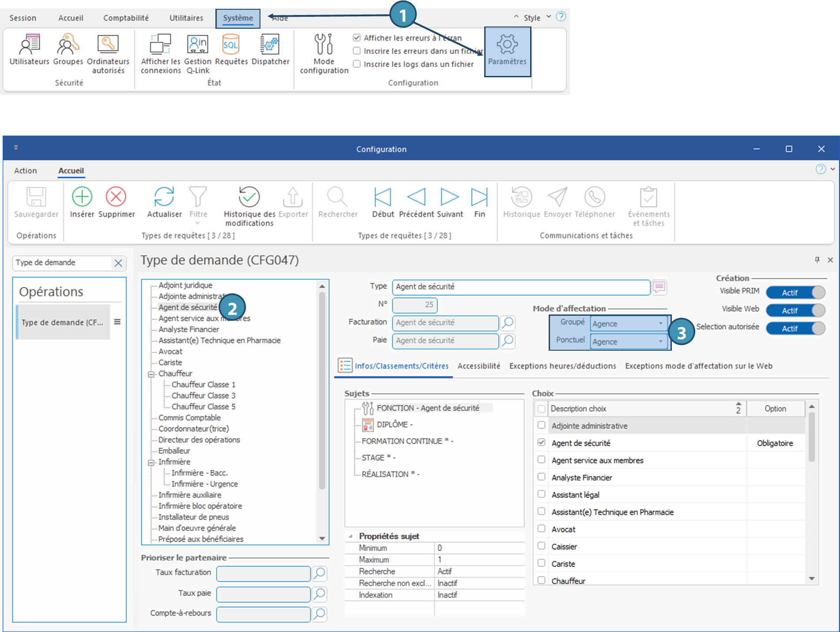Screen dimensions: 840x632
Task: Toggle the Visible PRIM switch
Action: pos(795,292)
